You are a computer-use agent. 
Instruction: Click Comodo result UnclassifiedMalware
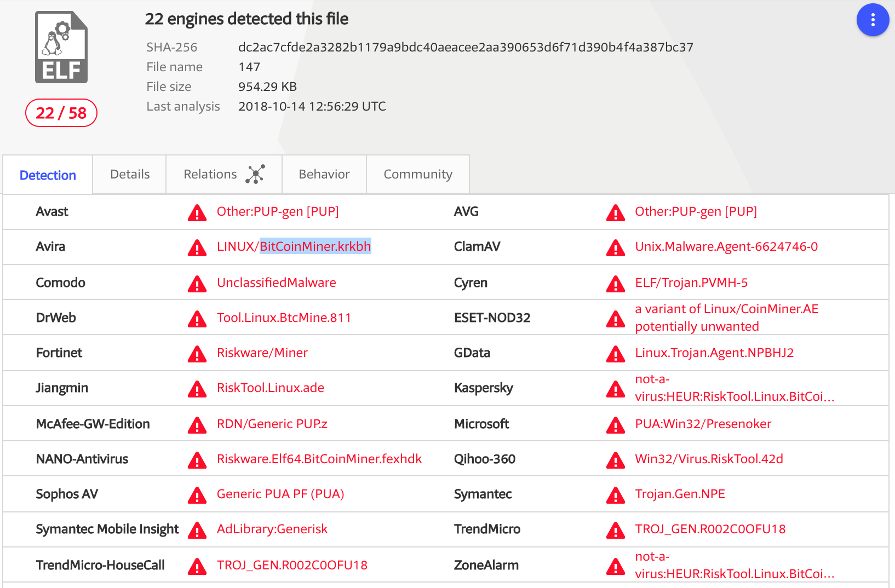pos(277,283)
